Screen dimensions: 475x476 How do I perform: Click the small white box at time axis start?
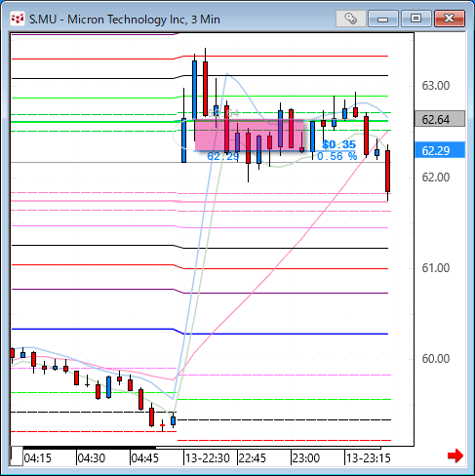pyautogui.click(x=17, y=456)
